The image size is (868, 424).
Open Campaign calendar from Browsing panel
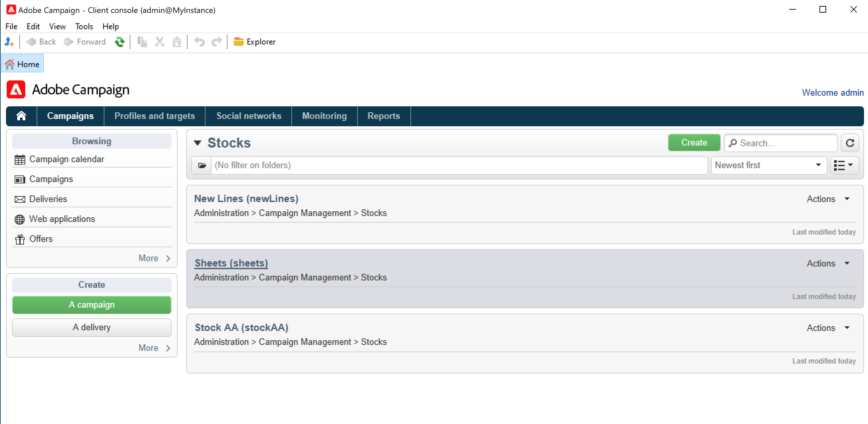pos(67,159)
